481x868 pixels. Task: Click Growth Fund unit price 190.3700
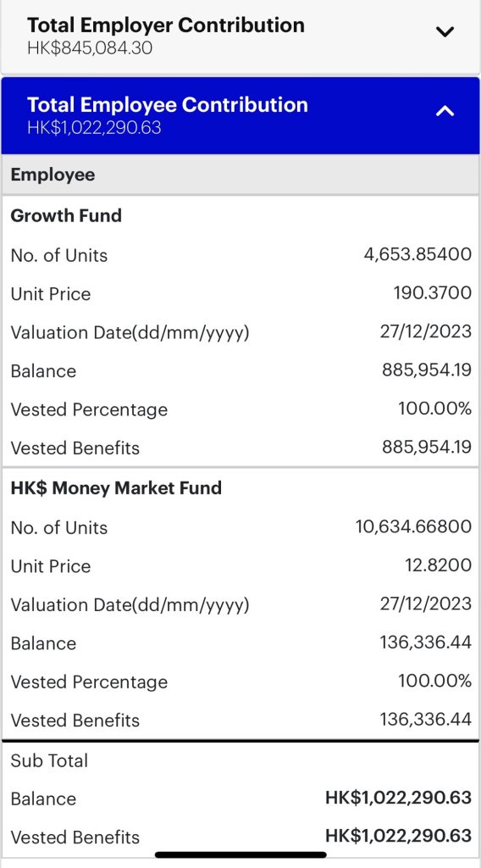(x=433, y=292)
